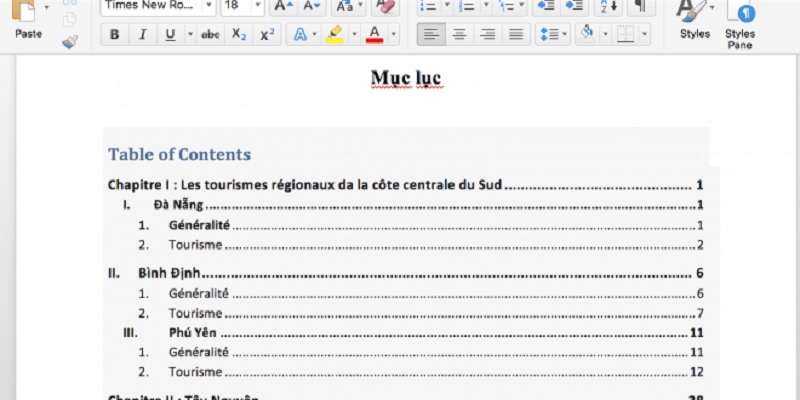Viewport: 800px width, 400px height.
Task: Open the multilevel list dropdown arrow
Action: (x=522, y=6)
